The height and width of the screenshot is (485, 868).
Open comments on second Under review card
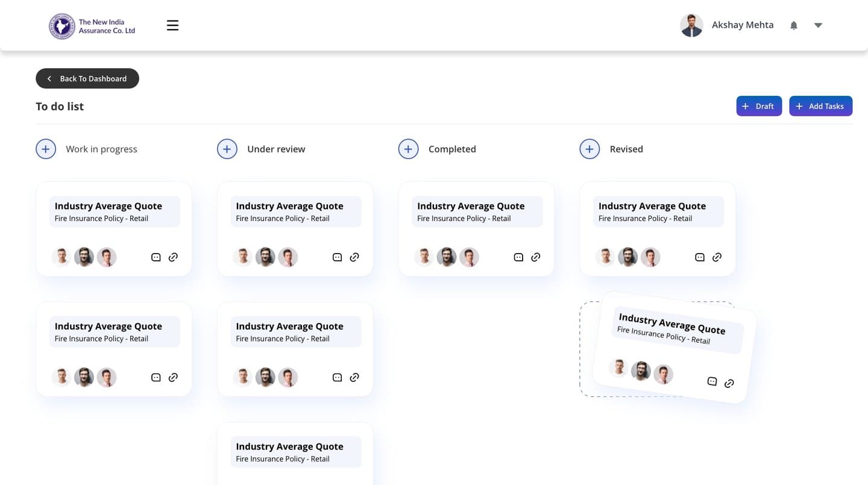click(337, 377)
